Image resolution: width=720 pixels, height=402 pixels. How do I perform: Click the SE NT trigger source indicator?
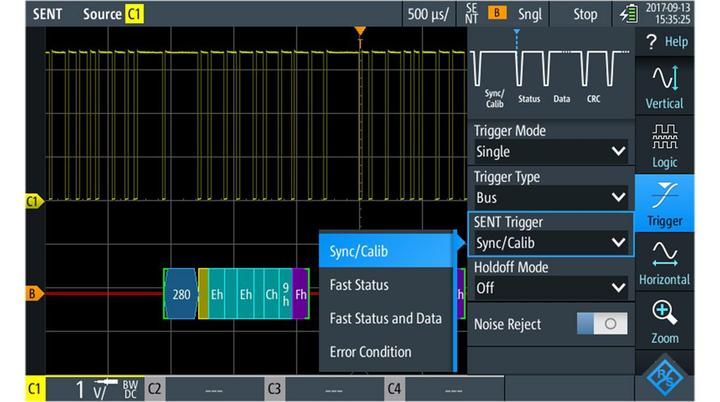471,14
